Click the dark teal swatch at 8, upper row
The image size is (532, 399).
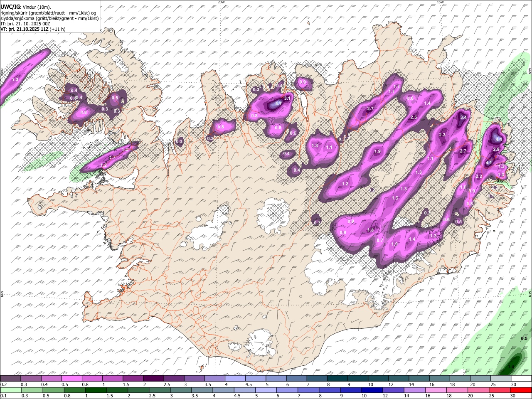tap(337, 378)
